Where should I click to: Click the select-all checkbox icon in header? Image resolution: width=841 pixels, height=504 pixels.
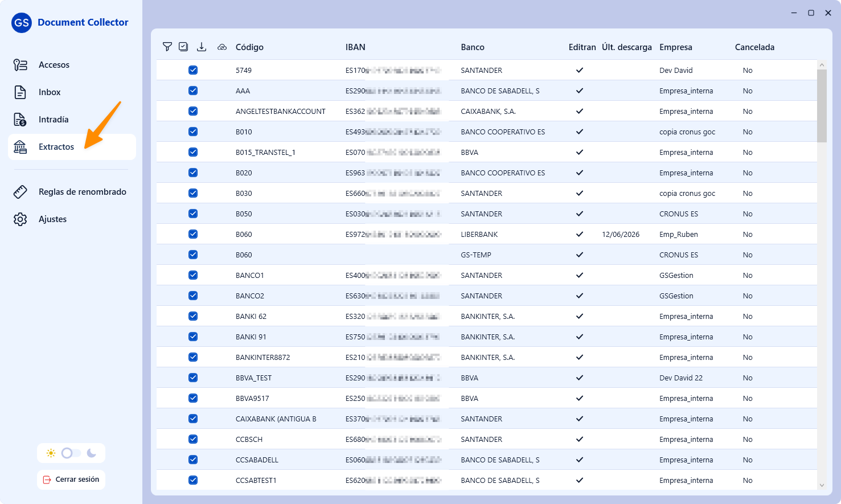click(x=183, y=47)
